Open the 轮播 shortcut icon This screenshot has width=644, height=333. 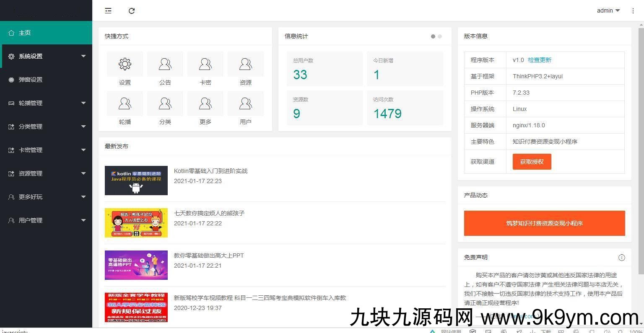click(125, 103)
